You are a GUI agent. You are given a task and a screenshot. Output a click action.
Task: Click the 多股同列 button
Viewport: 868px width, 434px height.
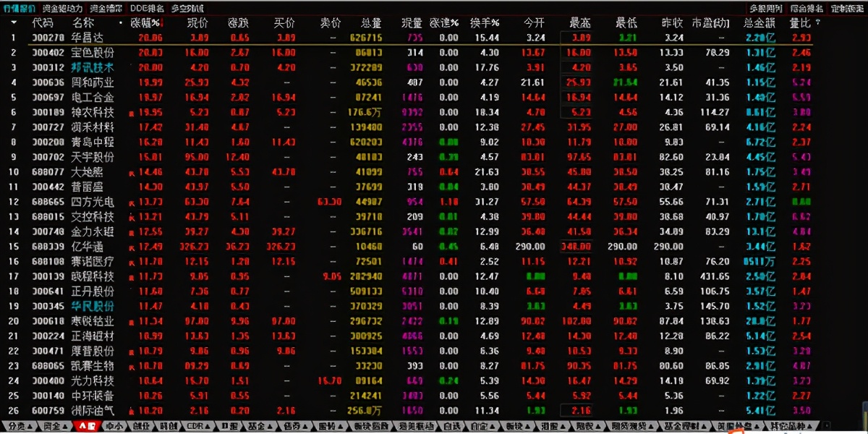pos(767,9)
